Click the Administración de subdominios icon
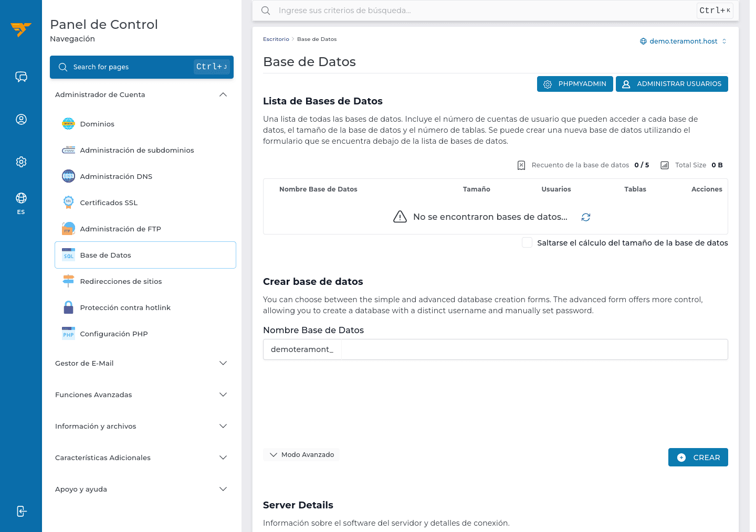 (68, 150)
